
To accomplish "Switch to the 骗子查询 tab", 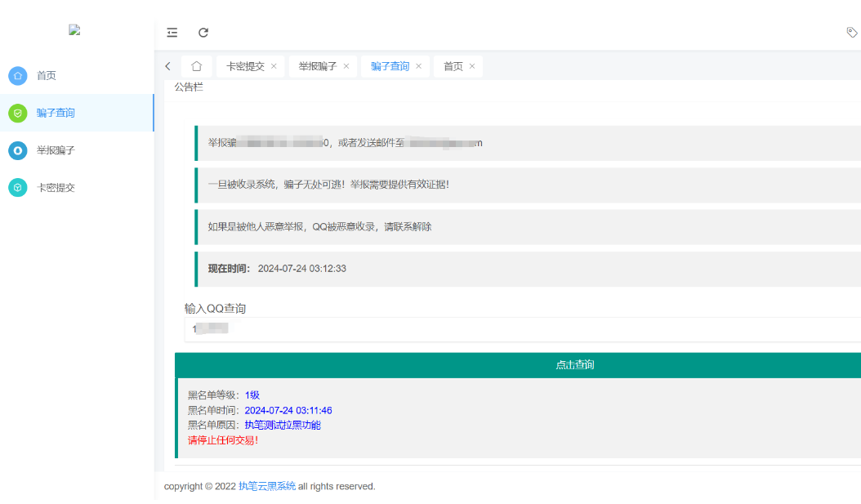I will (x=390, y=66).
